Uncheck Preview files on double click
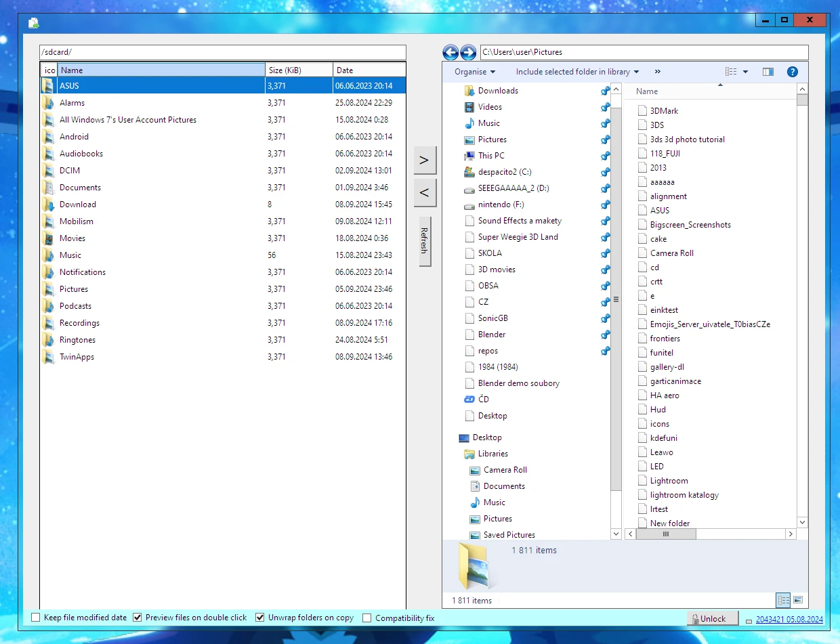This screenshot has height=644, width=840. (137, 618)
